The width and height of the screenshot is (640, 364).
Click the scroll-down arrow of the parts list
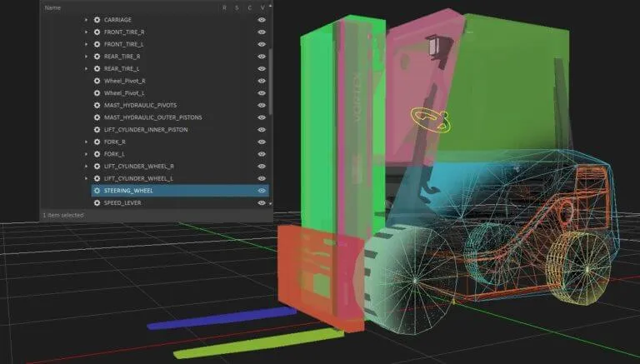270,203
